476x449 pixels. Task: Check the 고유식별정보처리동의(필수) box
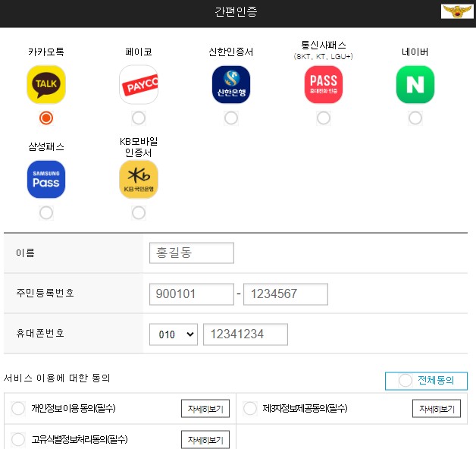(x=18, y=439)
